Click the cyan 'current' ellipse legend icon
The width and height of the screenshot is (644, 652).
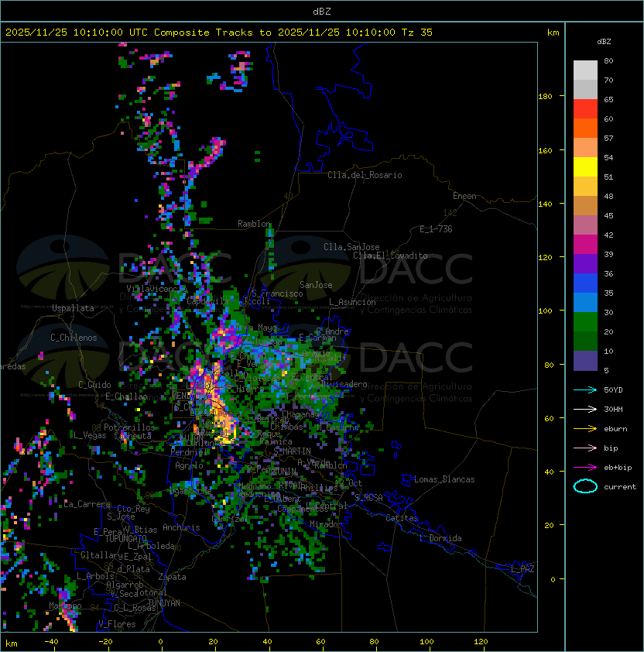pyautogui.click(x=585, y=486)
